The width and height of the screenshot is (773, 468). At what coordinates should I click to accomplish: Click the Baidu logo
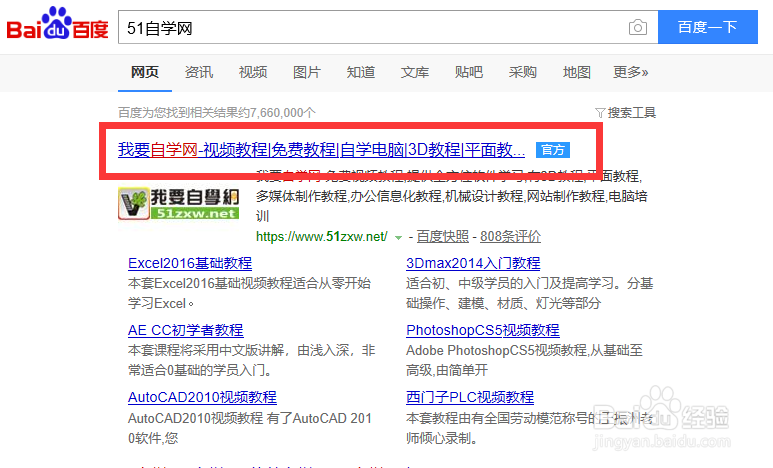[57, 24]
